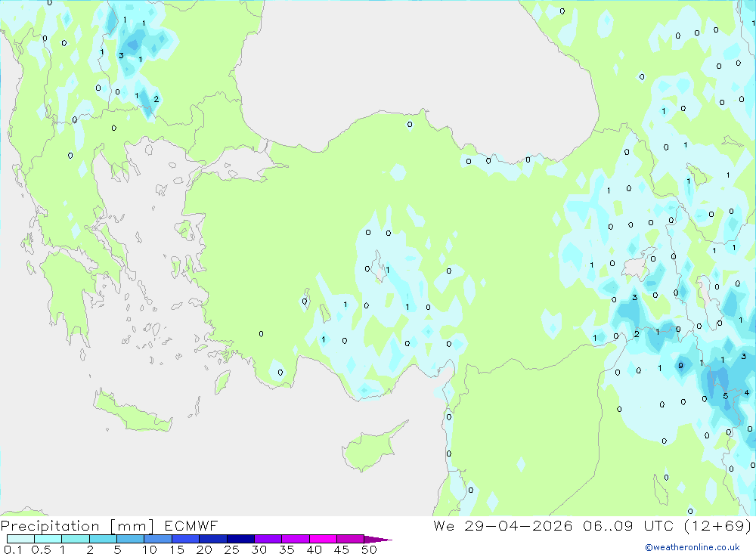Click the legend tick label '50'
Screen dimensions: 756x554
369,549
